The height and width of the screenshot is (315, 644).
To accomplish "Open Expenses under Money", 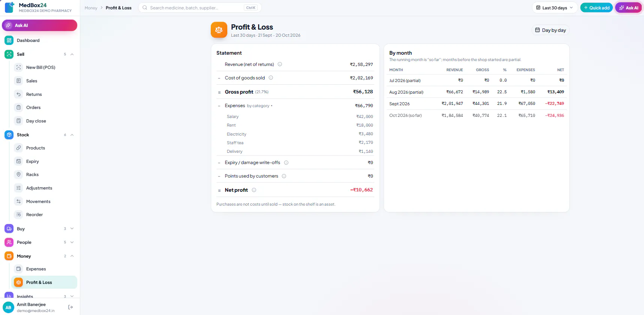I will 44,269.
